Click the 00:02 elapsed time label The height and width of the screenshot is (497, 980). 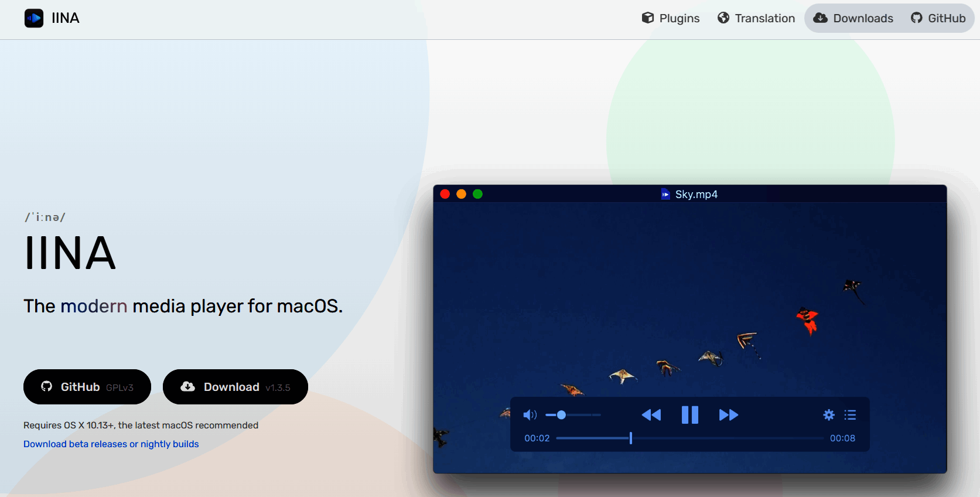click(x=537, y=438)
